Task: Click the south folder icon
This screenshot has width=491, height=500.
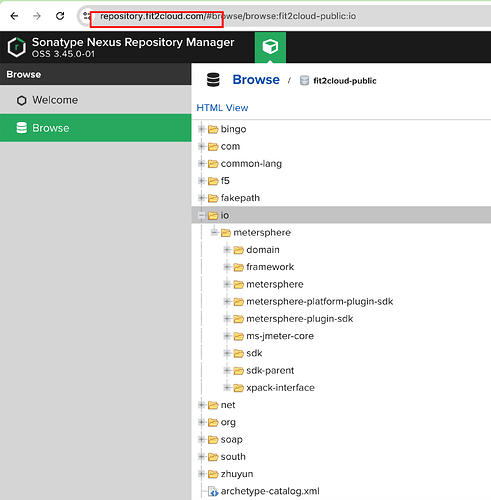Action: tap(213, 457)
